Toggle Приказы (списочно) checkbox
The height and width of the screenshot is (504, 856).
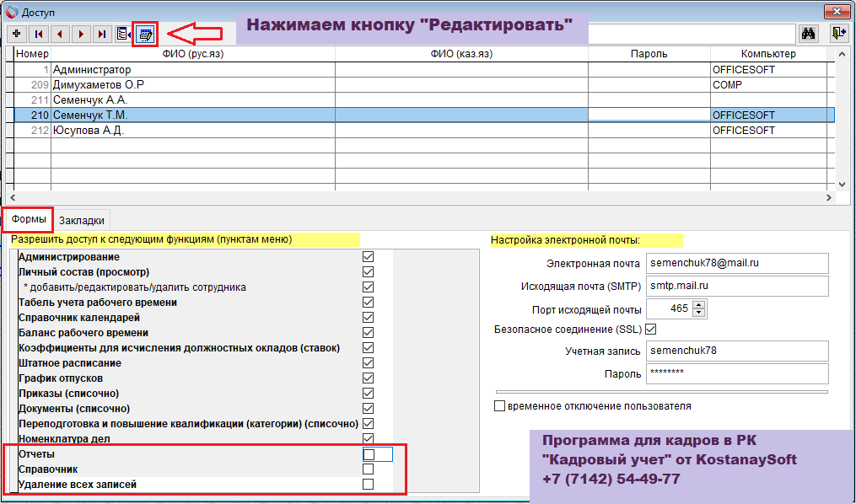368,394
